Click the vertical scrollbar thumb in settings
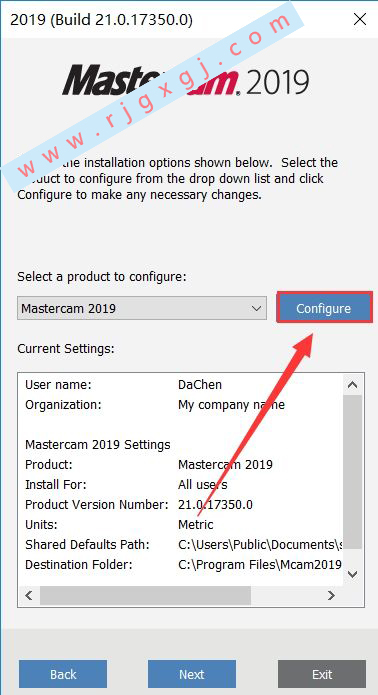Viewport: 378px width, 695px height. tap(353, 472)
